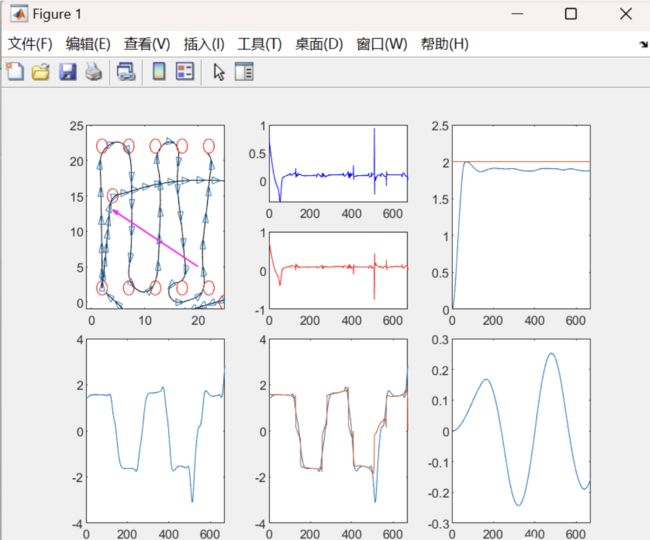The image size is (650, 540).
Task: Select the sinusoidal plot ranging ±0.3
Action: (x=521, y=431)
